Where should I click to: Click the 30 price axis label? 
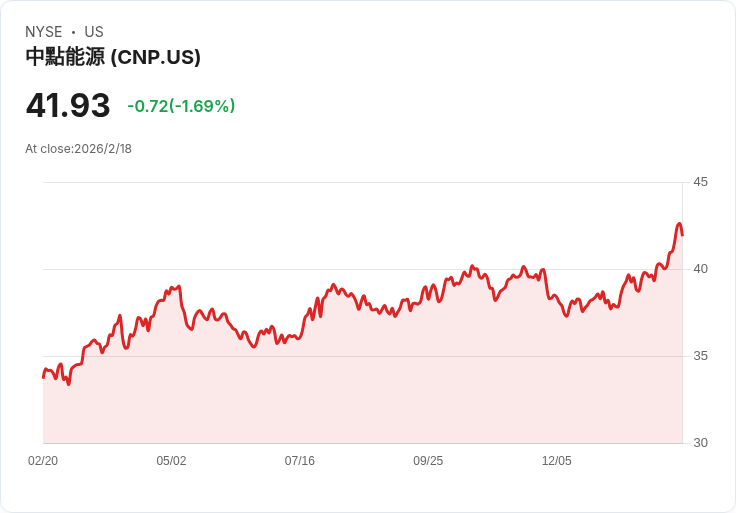(700, 443)
